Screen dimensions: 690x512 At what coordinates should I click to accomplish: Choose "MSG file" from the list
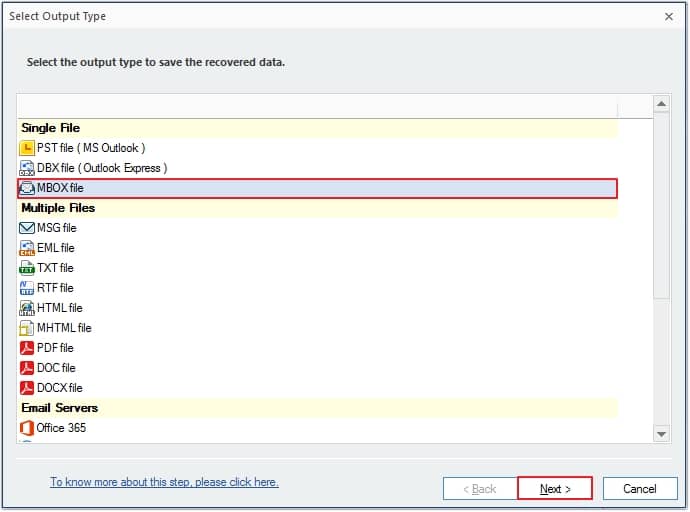pos(317,228)
